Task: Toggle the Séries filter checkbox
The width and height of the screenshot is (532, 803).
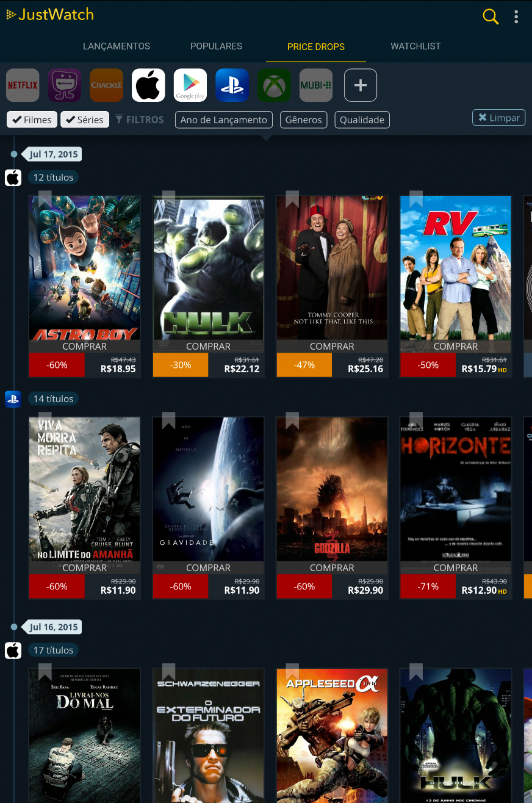Action: [x=85, y=120]
